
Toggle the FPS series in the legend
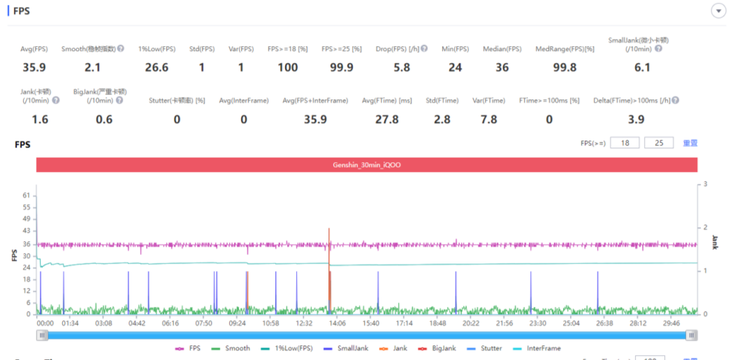tap(188, 348)
